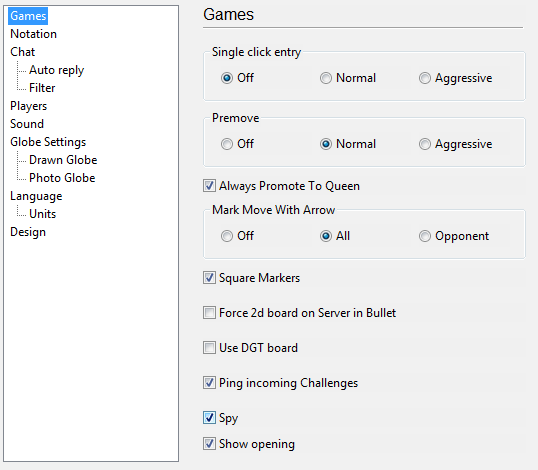
Task: Select Auto reply under Chat
Action: click(x=56, y=70)
